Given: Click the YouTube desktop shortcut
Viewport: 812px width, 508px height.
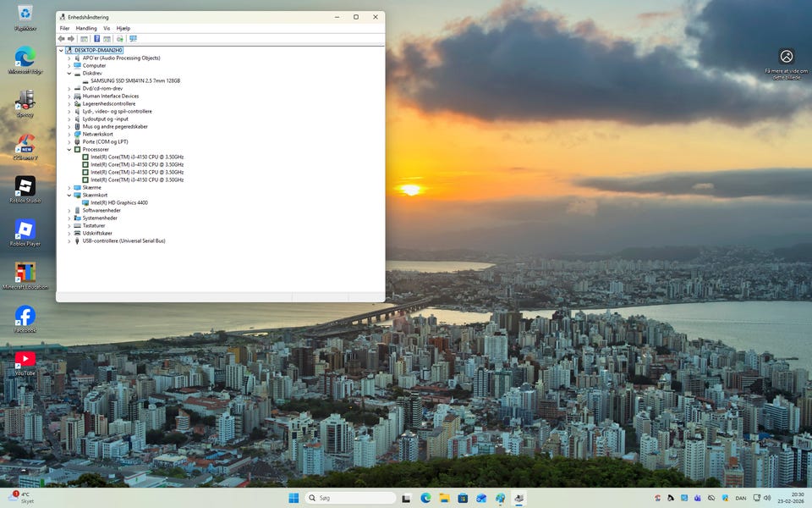Looking at the screenshot, I should 25,360.
